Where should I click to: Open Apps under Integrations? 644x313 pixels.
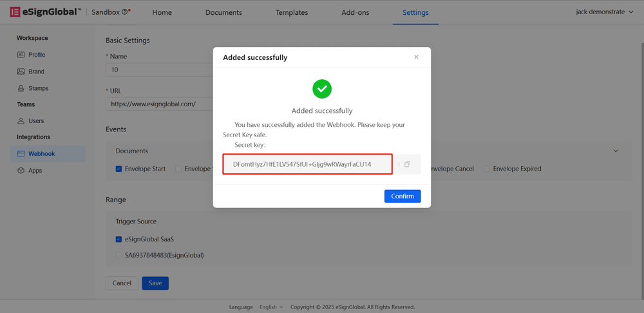point(35,171)
